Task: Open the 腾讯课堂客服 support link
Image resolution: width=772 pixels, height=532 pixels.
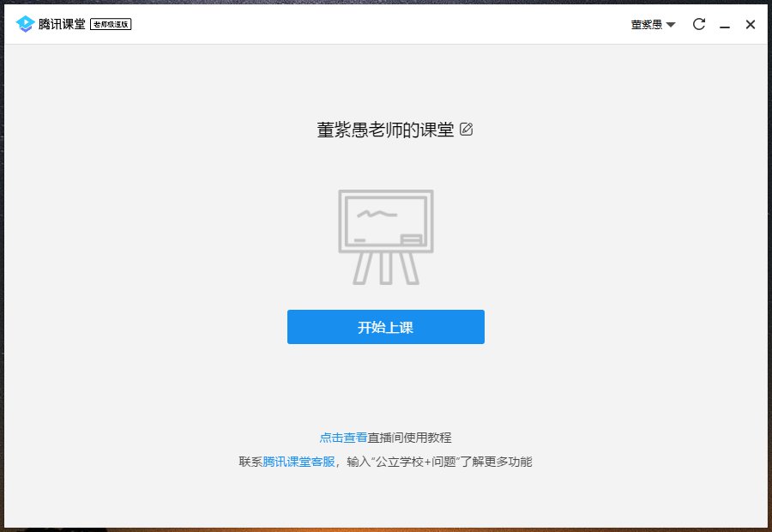Action: 299,462
